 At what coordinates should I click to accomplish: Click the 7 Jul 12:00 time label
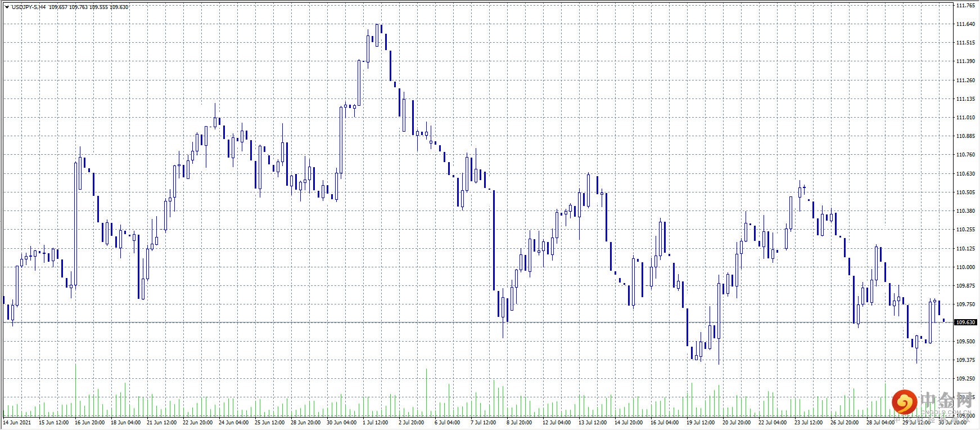click(483, 423)
